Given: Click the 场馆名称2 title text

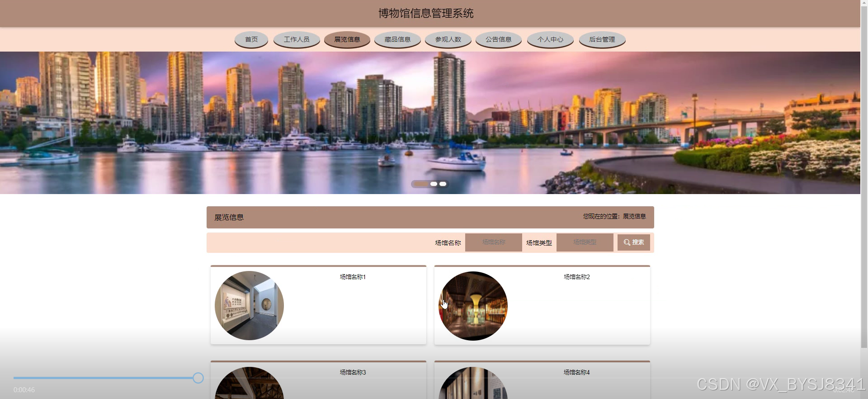Looking at the screenshot, I should (x=577, y=277).
